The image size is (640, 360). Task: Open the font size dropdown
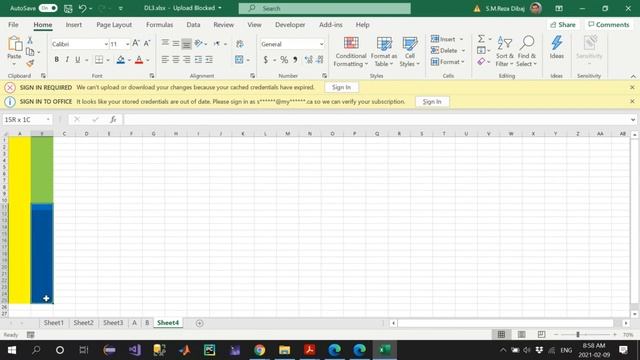127,44
